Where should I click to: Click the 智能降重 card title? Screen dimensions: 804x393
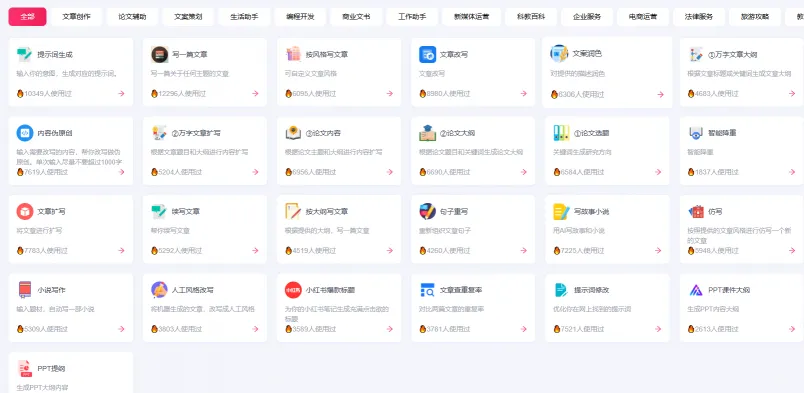coord(722,133)
